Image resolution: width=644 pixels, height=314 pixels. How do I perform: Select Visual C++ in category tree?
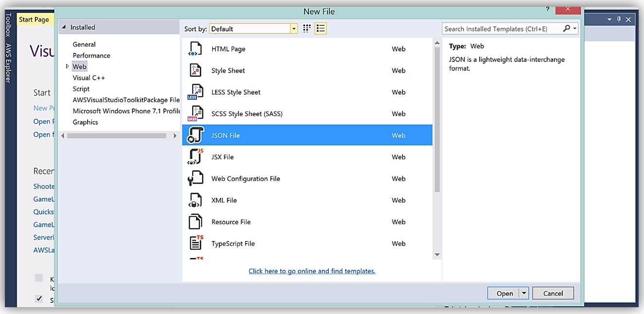point(89,78)
